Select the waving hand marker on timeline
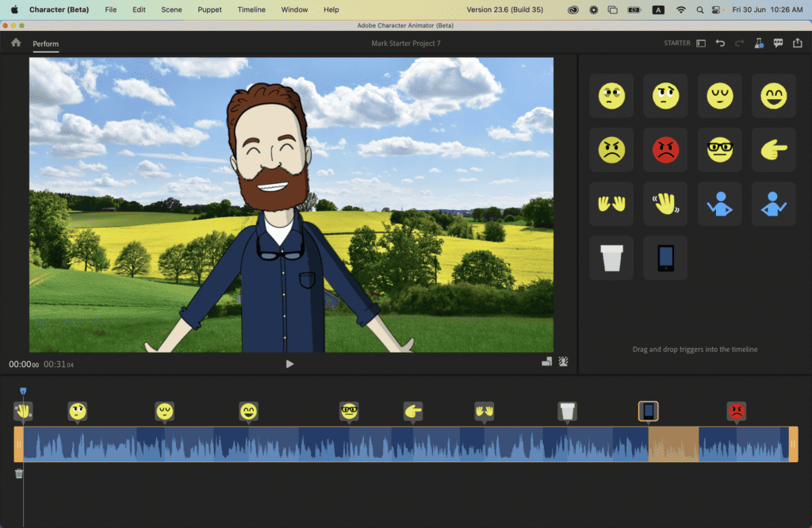812x528 pixels. pyautogui.click(x=23, y=411)
